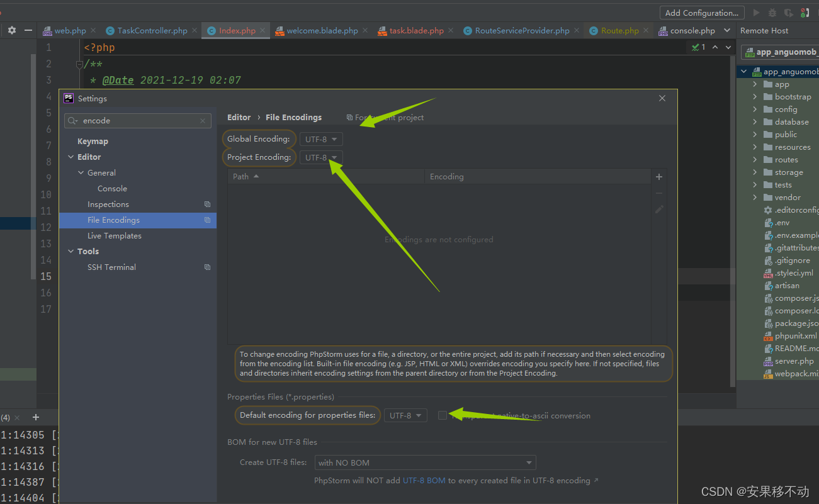Collapse the app_anguomob root node
The height and width of the screenshot is (504, 819).
click(744, 72)
